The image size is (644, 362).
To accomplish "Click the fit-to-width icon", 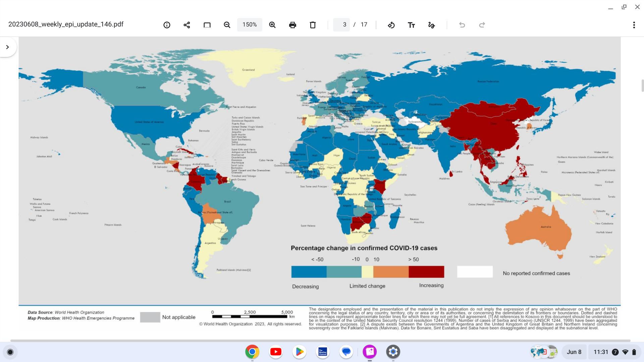I will click(x=207, y=25).
